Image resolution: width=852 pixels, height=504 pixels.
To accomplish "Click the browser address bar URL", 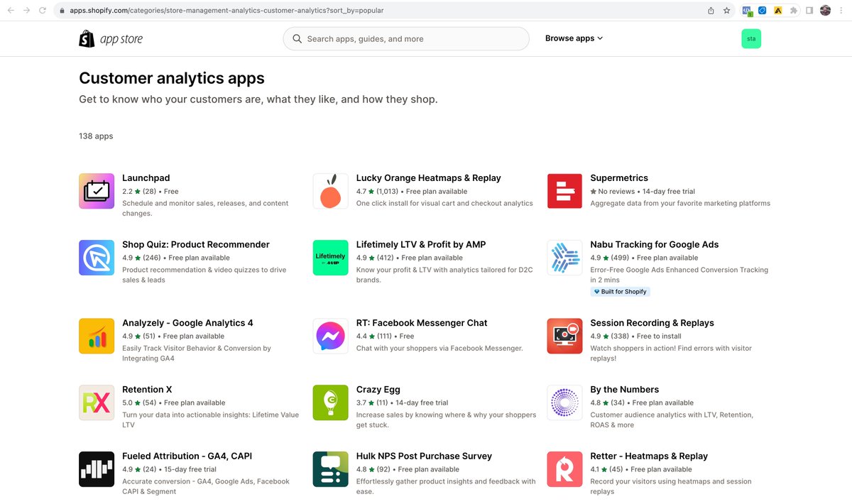I will 227,11.
